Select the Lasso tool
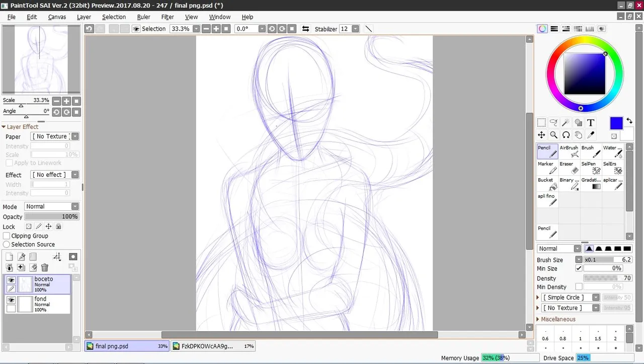Screen dimensions: 644x364 click(x=553, y=122)
